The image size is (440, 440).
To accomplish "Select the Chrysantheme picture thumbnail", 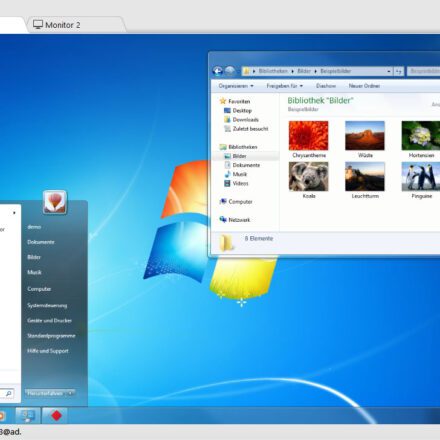I will pyautogui.click(x=309, y=136).
